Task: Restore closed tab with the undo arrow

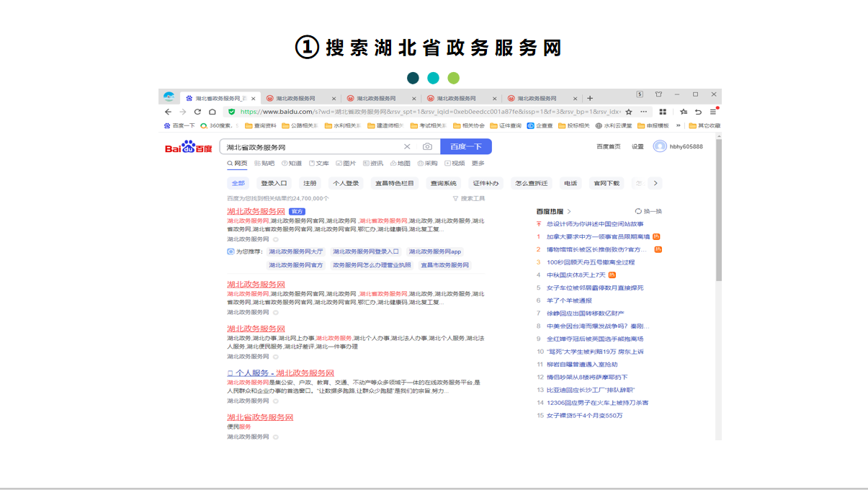Action: (698, 112)
